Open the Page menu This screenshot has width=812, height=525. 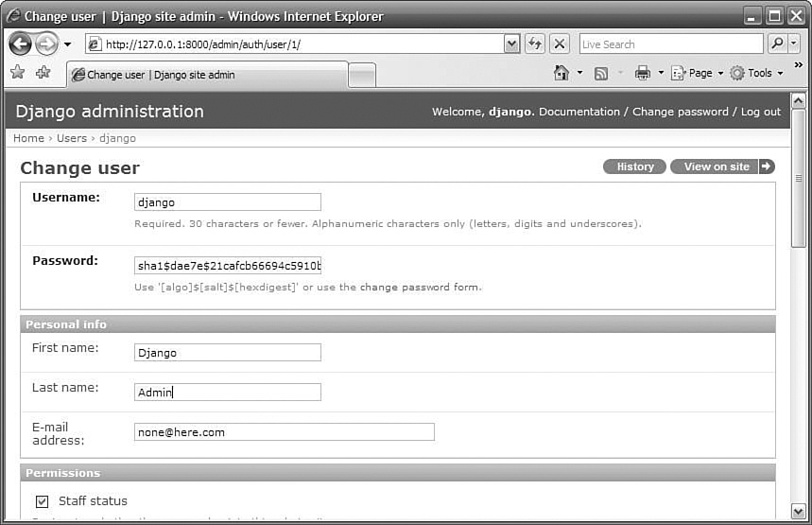click(x=697, y=73)
